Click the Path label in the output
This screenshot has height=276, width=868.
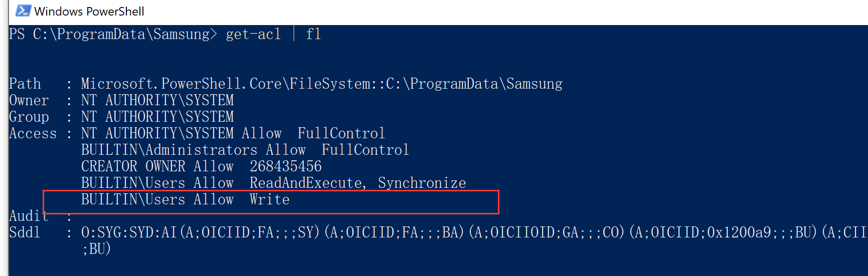pos(25,84)
